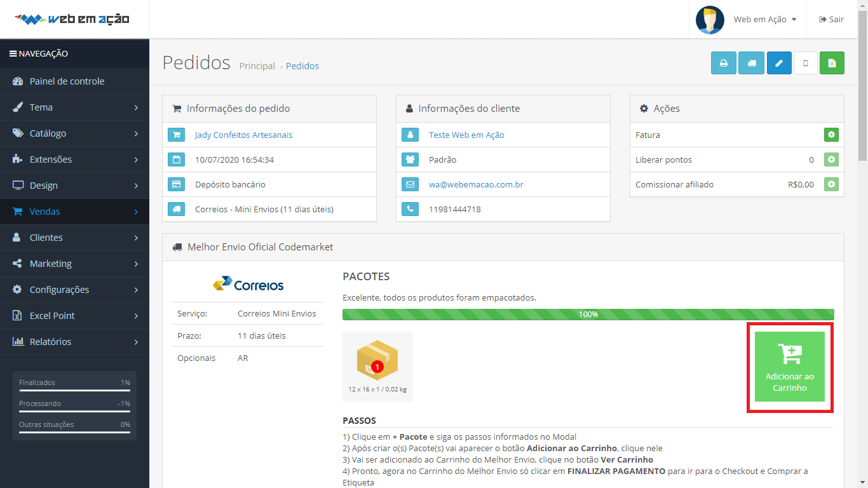Click the Finalizados progress bar
Viewport: 868px width, 488px height.
[x=74, y=391]
